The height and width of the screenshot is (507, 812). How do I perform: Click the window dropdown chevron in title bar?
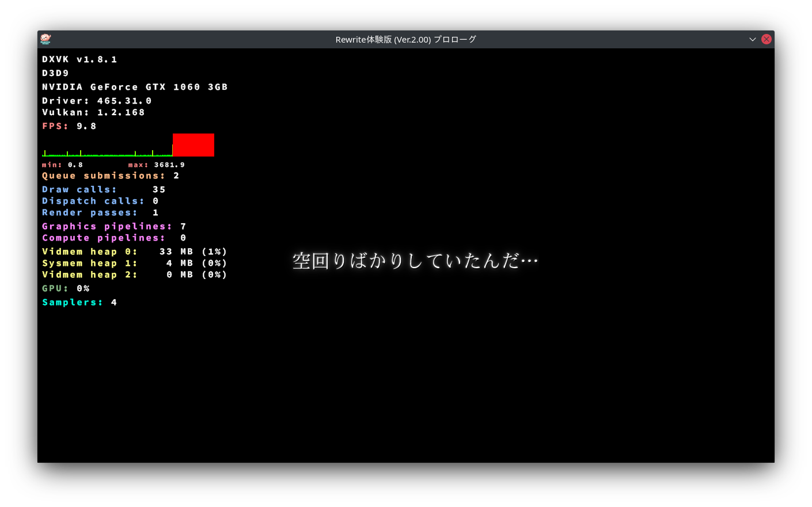[x=752, y=39]
